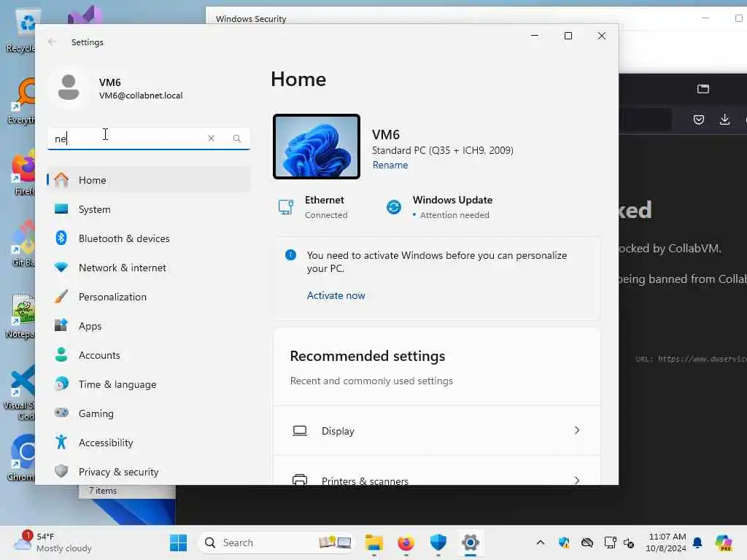The image size is (747, 560).
Task: Click the VM6 user profile avatar
Action: (x=69, y=88)
